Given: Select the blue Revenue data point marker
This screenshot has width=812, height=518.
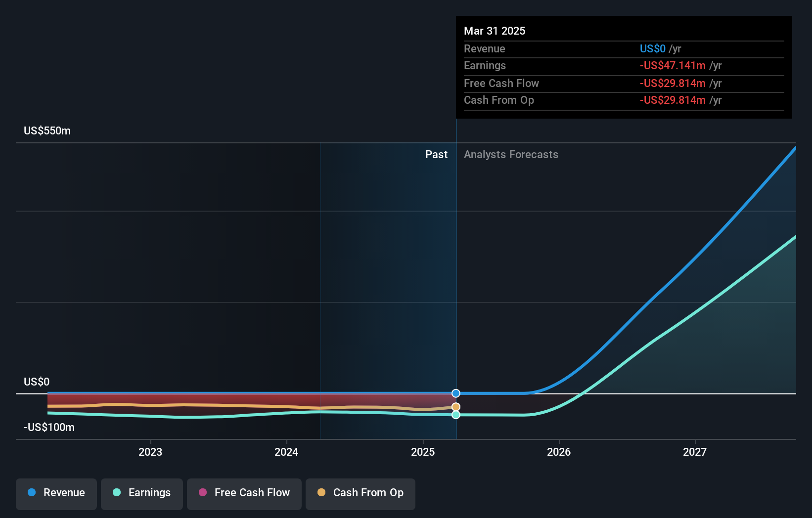Looking at the screenshot, I should [x=456, y=393].
